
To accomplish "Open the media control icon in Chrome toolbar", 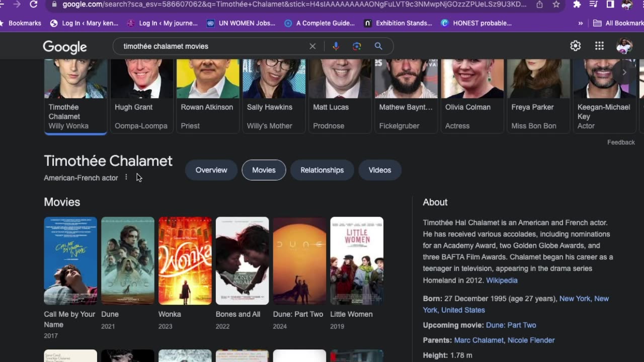I will (594, 4).
